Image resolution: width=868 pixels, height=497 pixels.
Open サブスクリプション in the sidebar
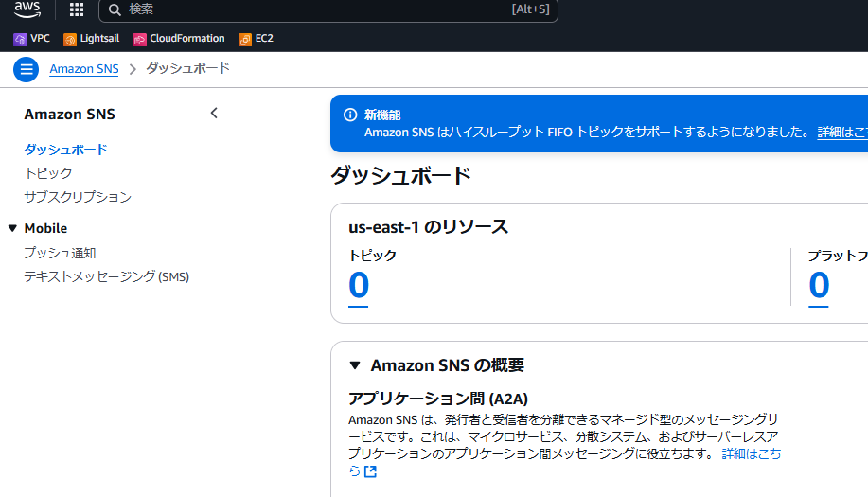78,197
